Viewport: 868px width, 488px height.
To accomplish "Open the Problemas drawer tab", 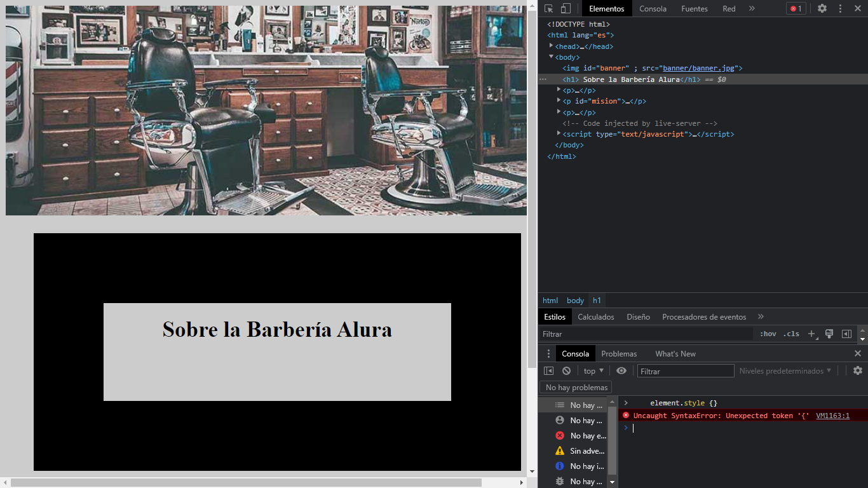I will tap(619, 353).
